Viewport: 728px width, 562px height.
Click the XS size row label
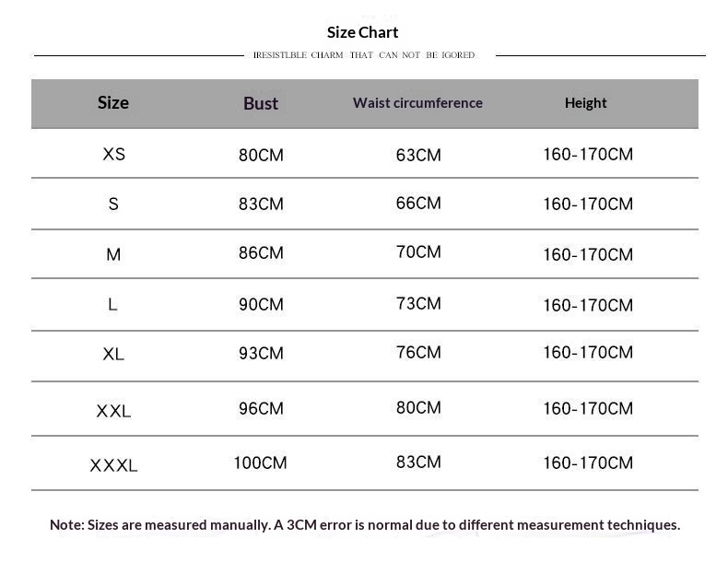113,154
